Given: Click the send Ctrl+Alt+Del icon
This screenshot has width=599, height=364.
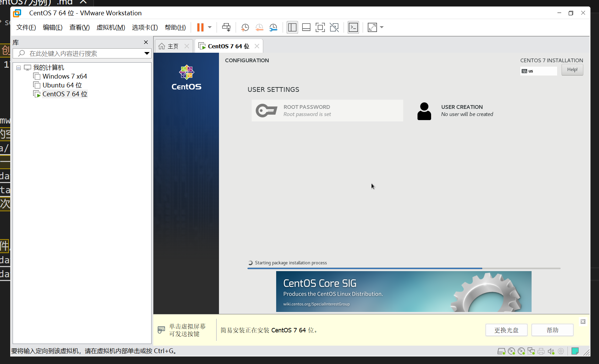Looking at the screenshot, I should click(226, 27).
